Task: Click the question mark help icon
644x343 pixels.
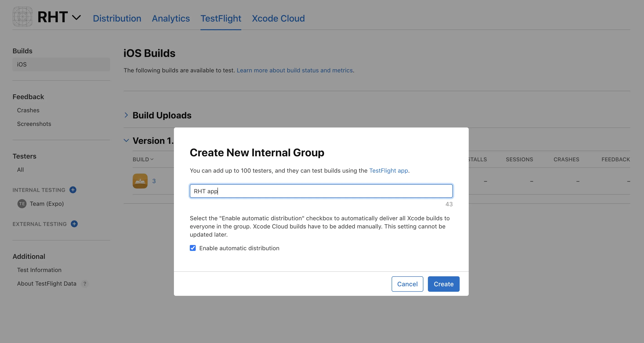Action: [85, 284]
